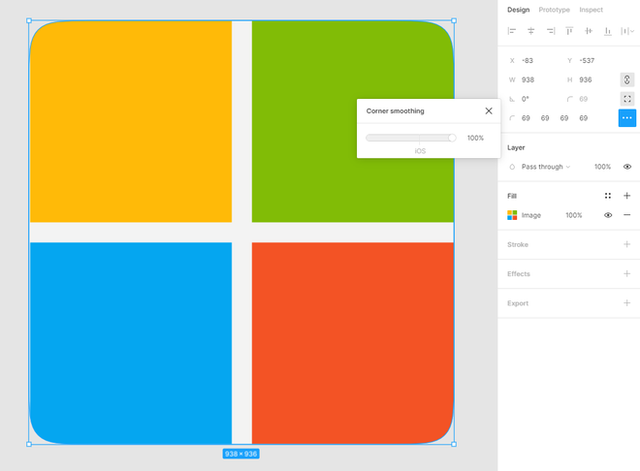
Task: Switch to the Inspect tab
Action: [591, 10]
